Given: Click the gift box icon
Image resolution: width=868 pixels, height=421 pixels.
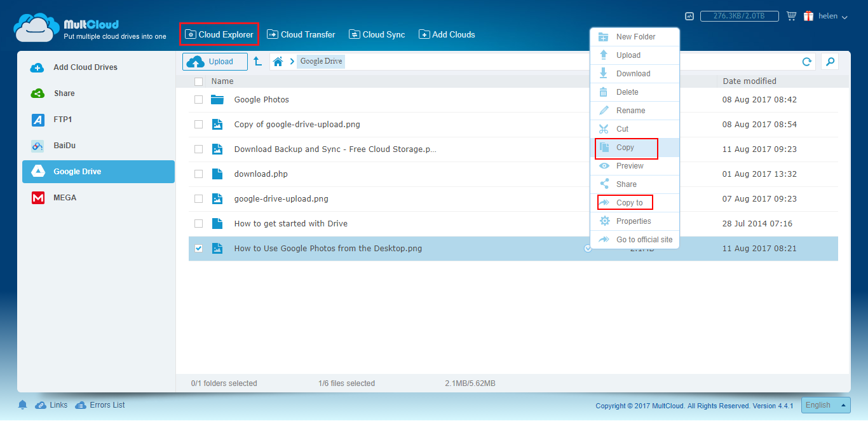Looking at the screenshot, I should 809,16.
